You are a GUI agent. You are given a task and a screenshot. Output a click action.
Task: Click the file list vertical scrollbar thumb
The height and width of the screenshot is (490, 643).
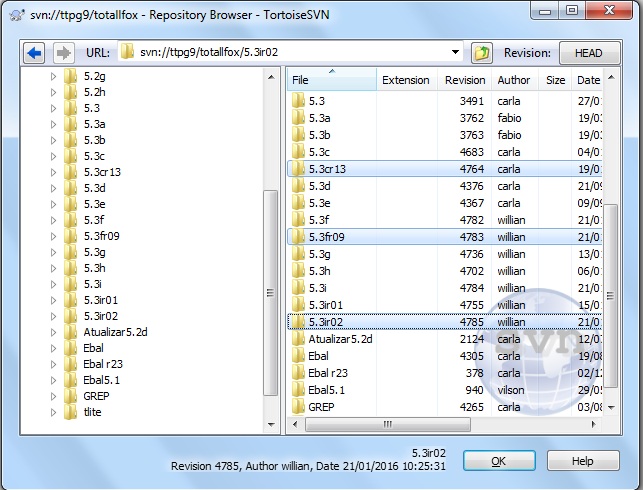tap(611, 296)
